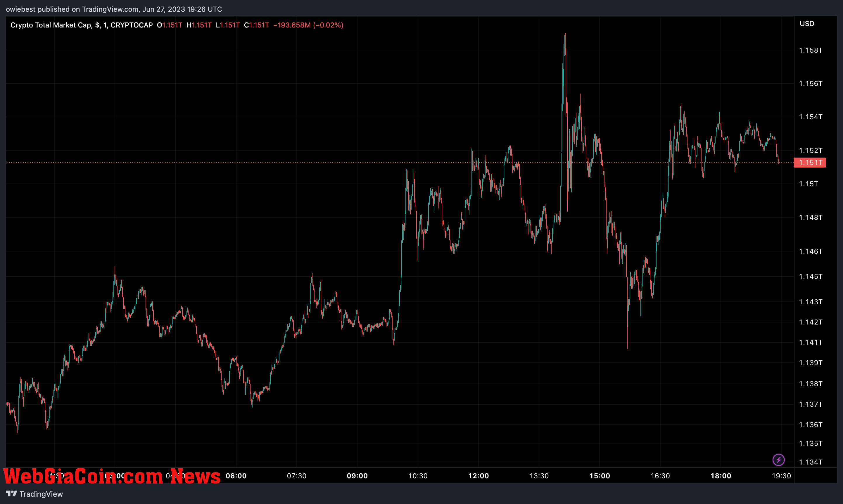This screenshot has width=843, height=504.
Task: Click the 1.15T price axis label
Action: pyautogui.click(x=809, y=184)
